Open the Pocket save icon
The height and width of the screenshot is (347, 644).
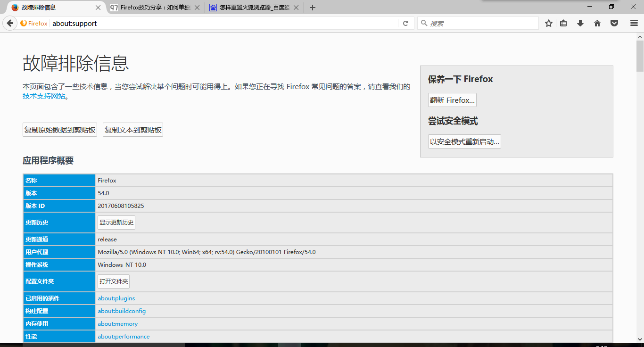(x=614, y=23)
